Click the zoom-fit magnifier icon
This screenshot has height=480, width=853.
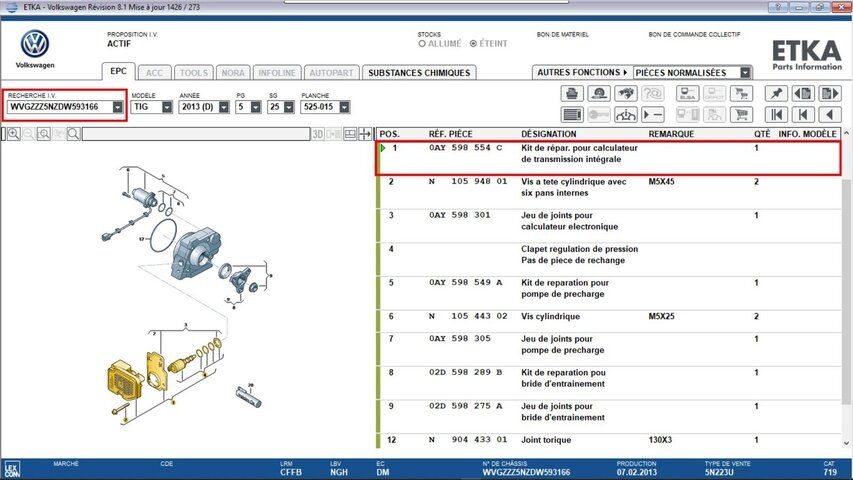tap(44, 134)
